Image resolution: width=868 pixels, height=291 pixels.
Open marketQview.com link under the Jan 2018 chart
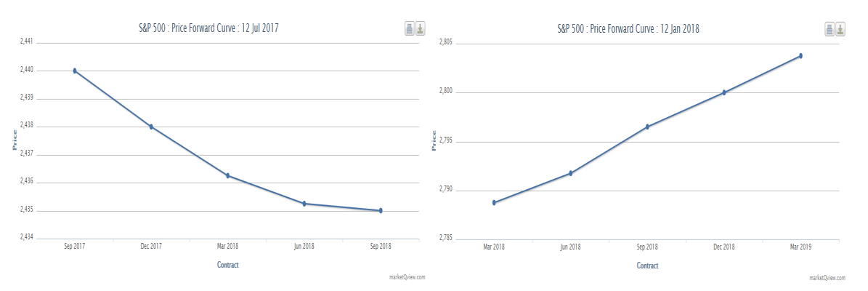point(827,278)
